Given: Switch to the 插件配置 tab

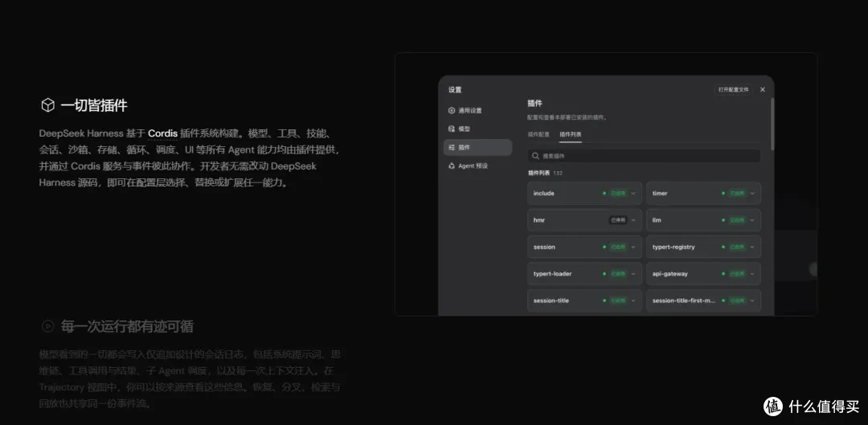Looking at the screenshot, I should click(x=538, y=134).
